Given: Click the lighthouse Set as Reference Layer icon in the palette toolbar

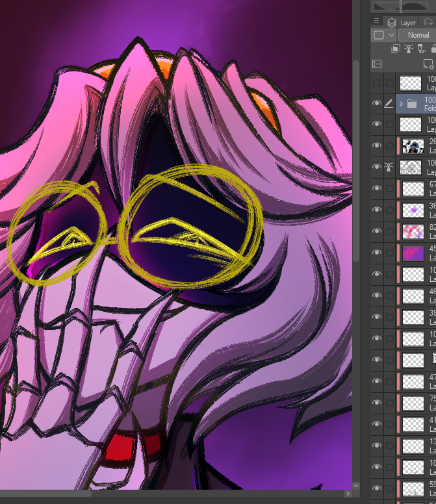Looking at the screenshot, I should (x=408, y=49).
